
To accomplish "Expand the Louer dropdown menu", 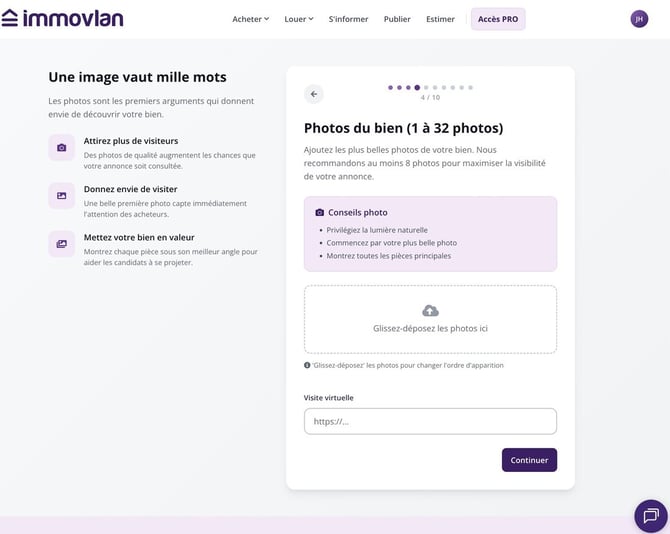I will (299, 19).
